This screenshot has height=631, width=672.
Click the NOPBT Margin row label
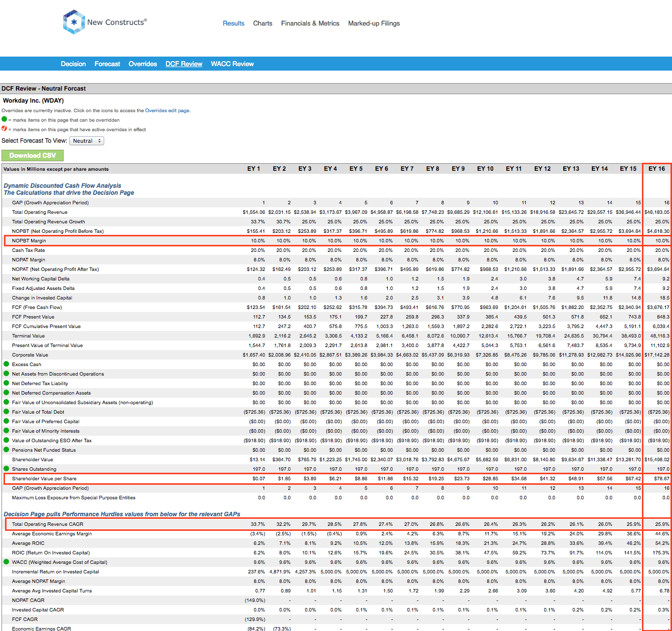coord(29,241)
